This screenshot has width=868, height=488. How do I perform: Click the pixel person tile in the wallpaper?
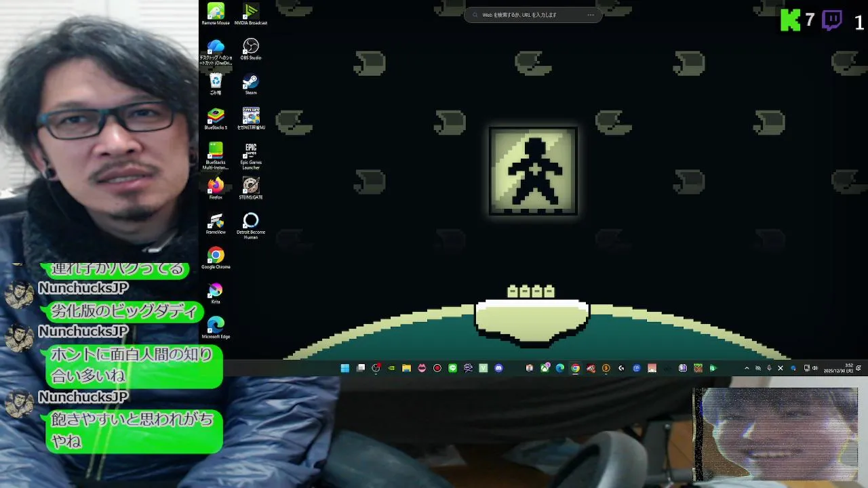[533, 171]
